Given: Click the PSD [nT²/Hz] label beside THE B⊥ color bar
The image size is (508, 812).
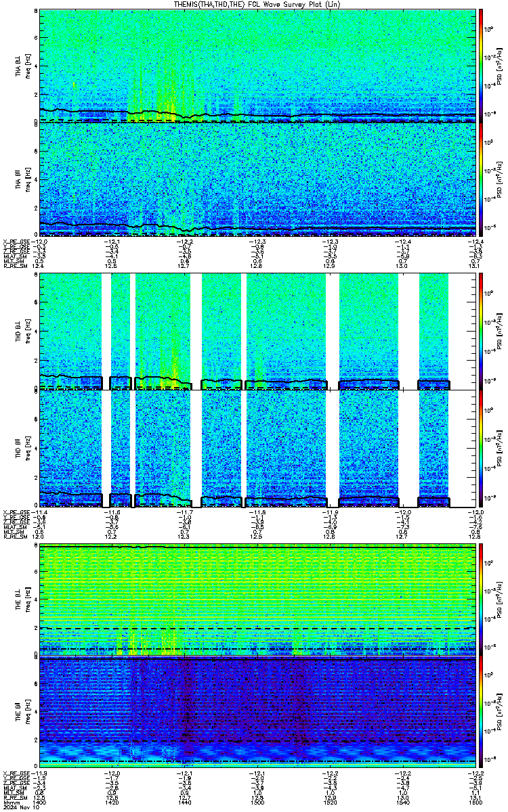Looking at the screenshot, I should pyautogui.click(x=500, y=599).
